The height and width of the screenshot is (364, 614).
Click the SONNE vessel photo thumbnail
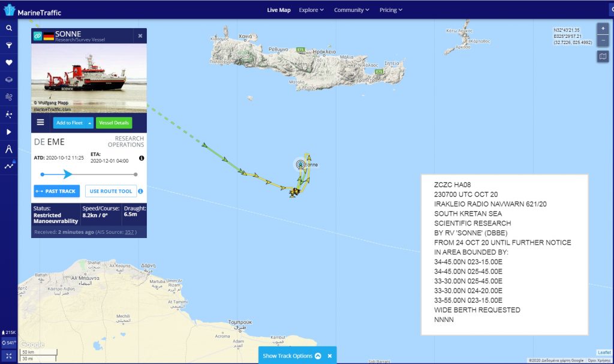click(89, 79)
